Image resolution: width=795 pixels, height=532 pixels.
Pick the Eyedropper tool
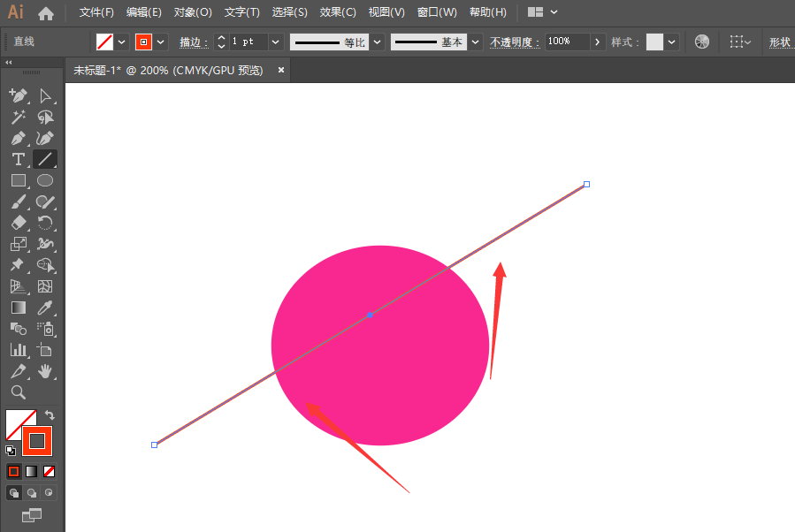[45, 308]
